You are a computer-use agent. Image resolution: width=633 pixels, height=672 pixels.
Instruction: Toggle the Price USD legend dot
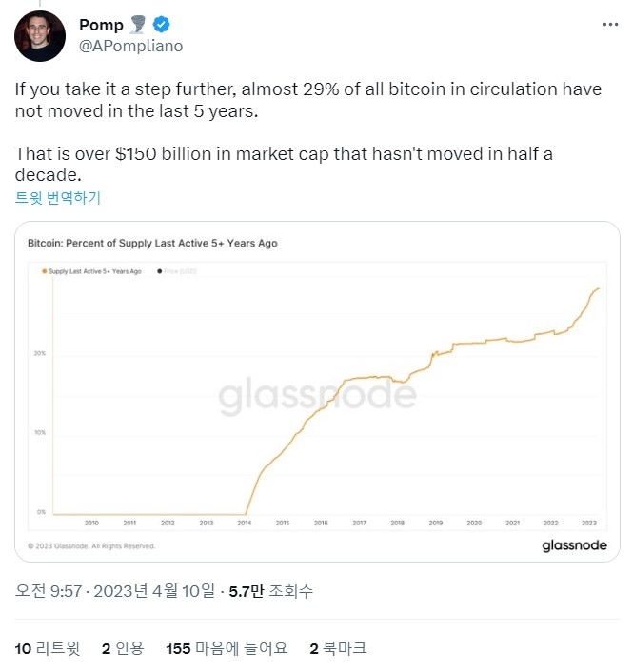coord(159,271)
